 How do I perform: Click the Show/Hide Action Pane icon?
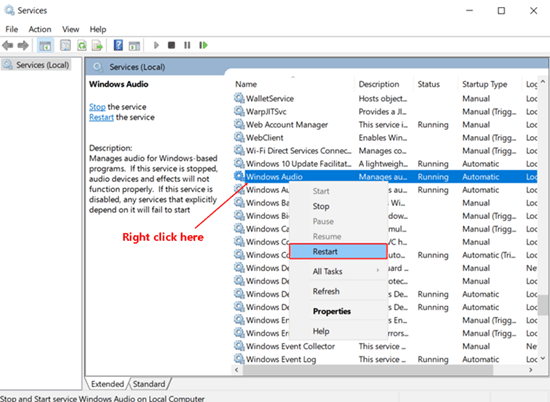pos(134,45)
